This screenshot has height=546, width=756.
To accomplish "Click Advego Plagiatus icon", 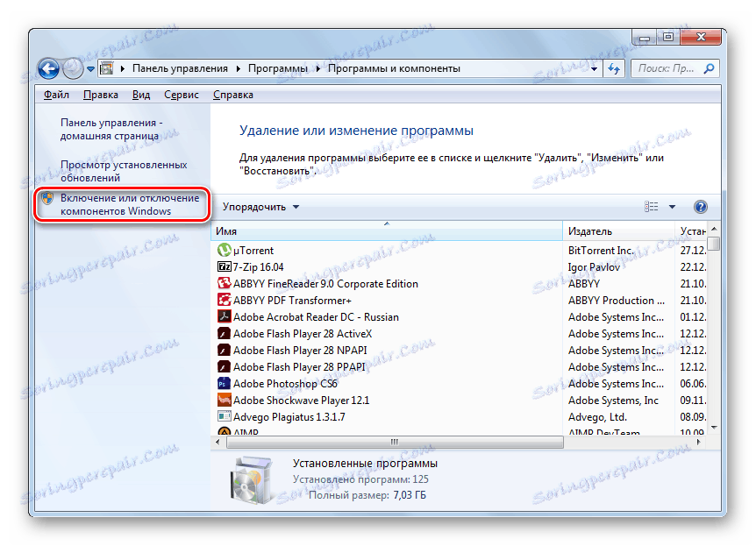I will tap(225, 416).
